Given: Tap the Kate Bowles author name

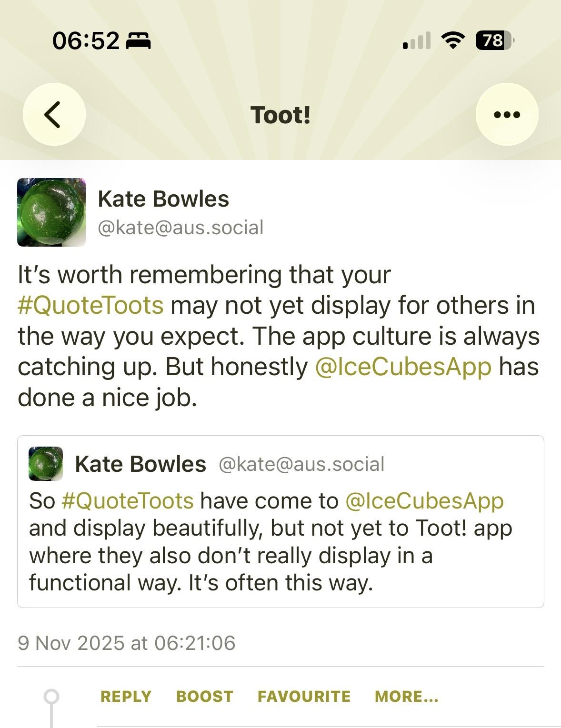Looking at the screenshot, I should (163, 199).
